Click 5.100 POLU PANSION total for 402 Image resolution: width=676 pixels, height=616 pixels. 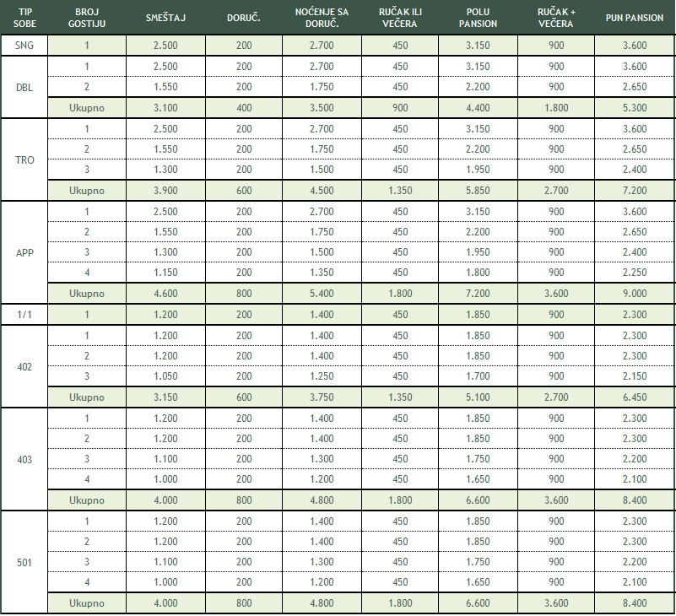pos(478,397)
